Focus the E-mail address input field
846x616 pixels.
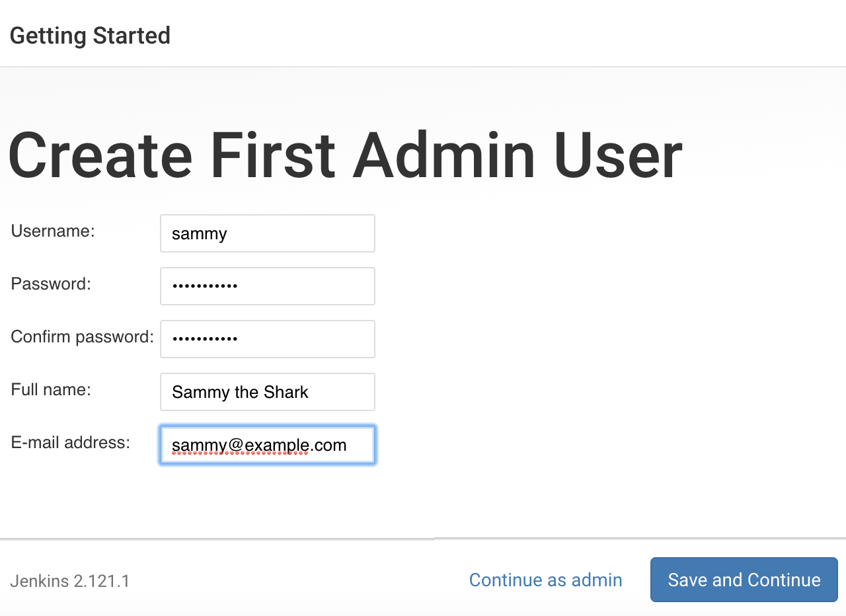point(268,445)
